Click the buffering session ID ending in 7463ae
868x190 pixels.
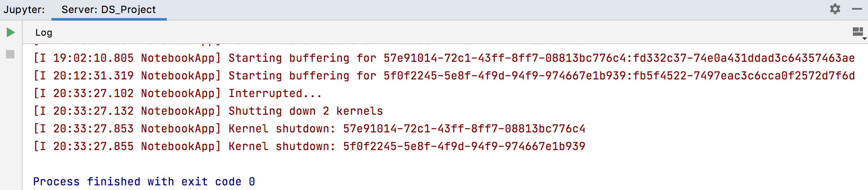pos(619,58)
